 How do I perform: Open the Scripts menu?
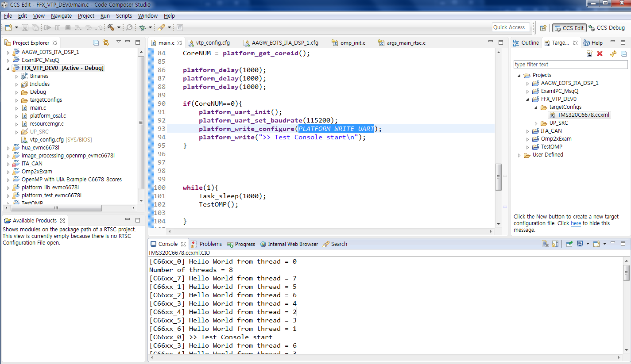click(x=124, y=15)
